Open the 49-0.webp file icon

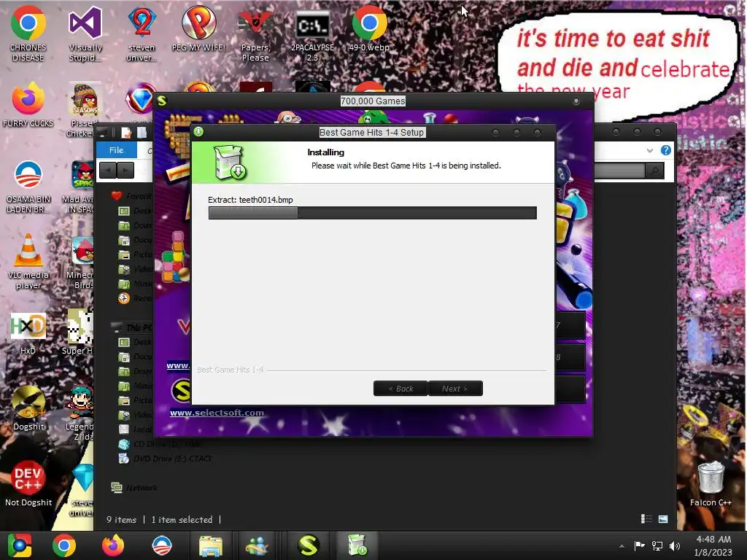[x=369, y=28]
